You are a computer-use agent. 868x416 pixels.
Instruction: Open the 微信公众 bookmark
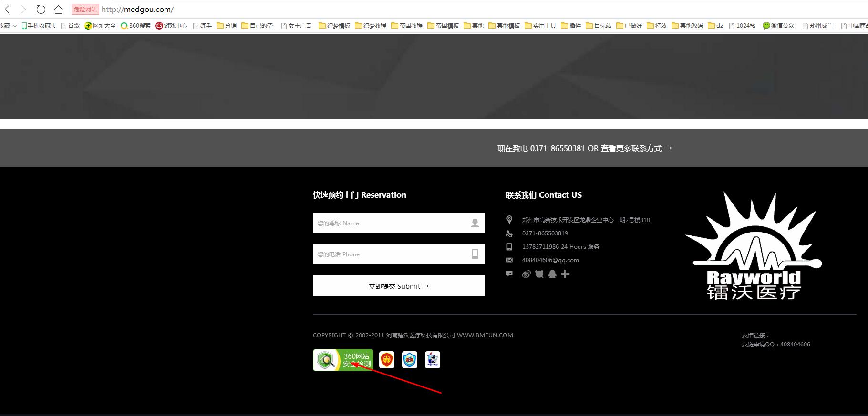pyautogui.click(x=778, y=26)
